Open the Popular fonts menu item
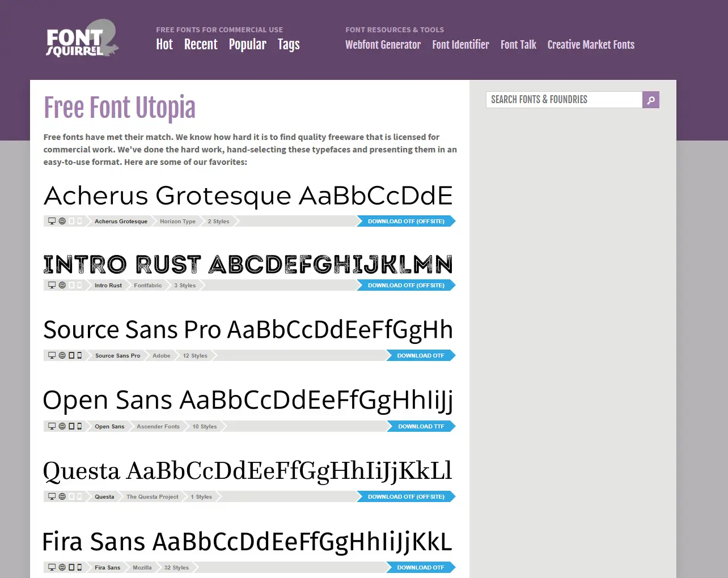 click(x=248, y=44)
